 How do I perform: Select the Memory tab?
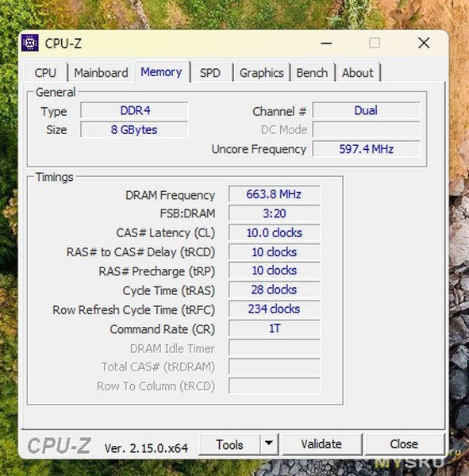click(x=161, y=72)
